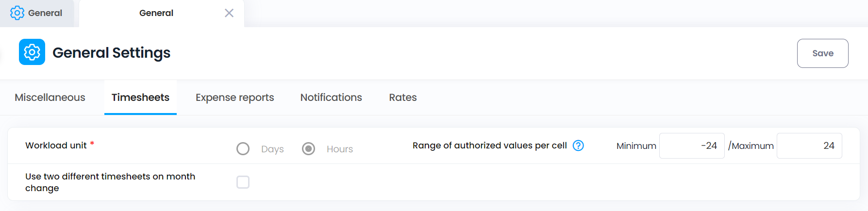Screen dimensions: 868x211
Task: Click the Range of authorized values per cell label
Action: click(490, 146)
